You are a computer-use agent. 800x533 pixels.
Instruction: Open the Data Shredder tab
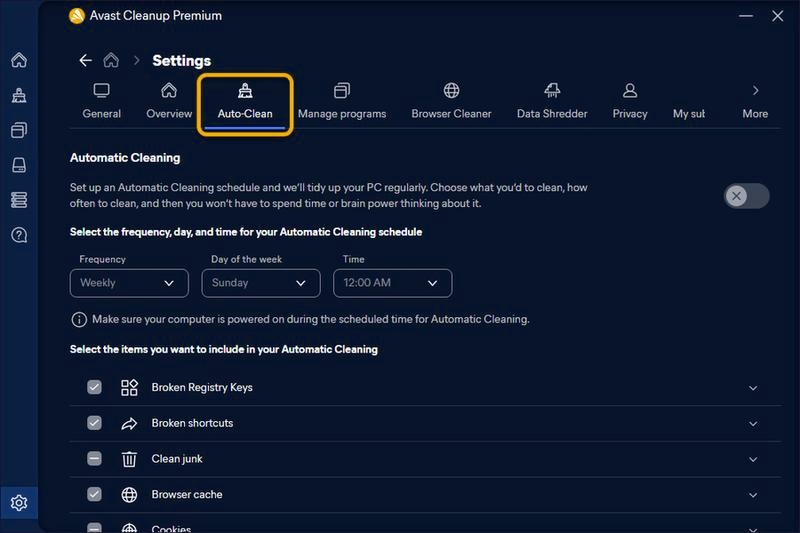click(x=552, y=102)
